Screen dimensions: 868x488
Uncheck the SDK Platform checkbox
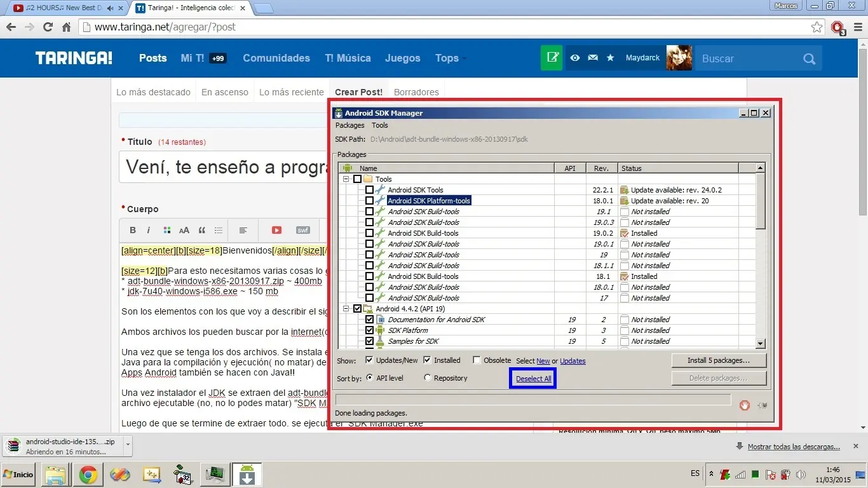point(369,330)
